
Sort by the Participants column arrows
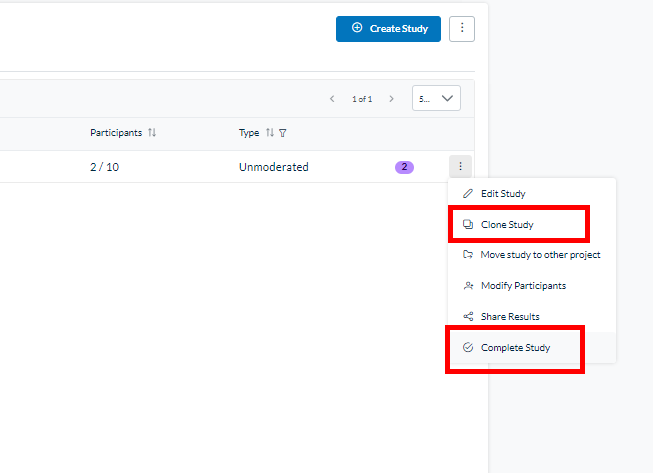[x=152, y=133]
